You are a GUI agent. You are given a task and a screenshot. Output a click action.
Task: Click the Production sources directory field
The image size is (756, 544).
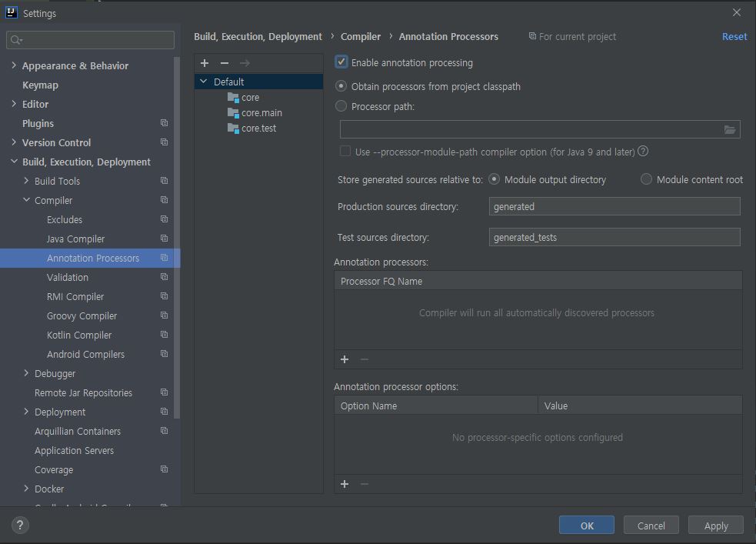[x=614, y=206]
